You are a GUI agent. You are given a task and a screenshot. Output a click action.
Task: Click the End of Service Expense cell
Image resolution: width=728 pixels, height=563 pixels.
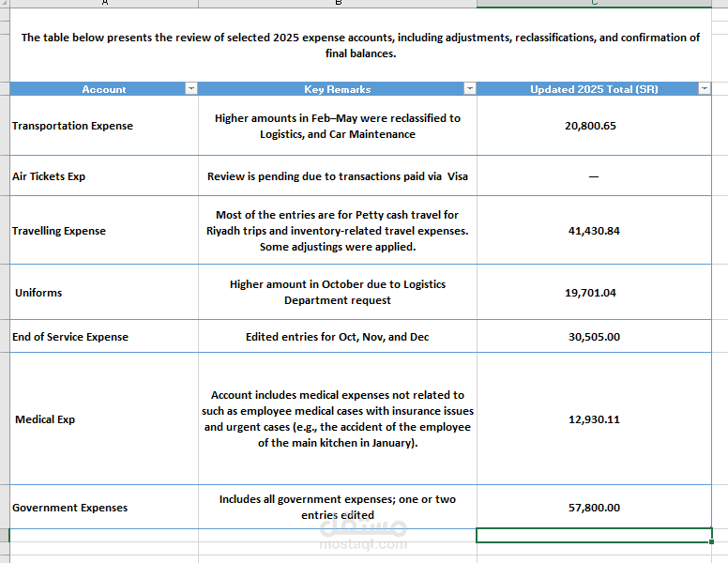tap(104, 336)
